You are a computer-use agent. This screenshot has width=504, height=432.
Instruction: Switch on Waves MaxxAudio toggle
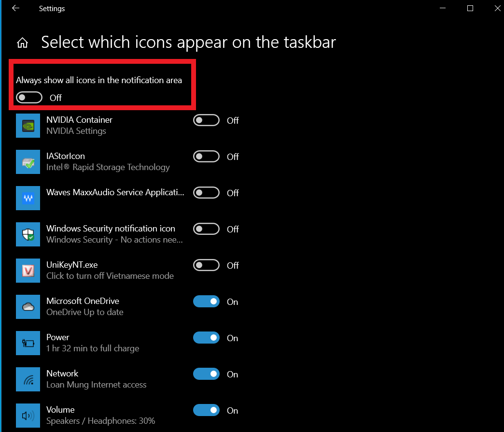coord(206,193)
